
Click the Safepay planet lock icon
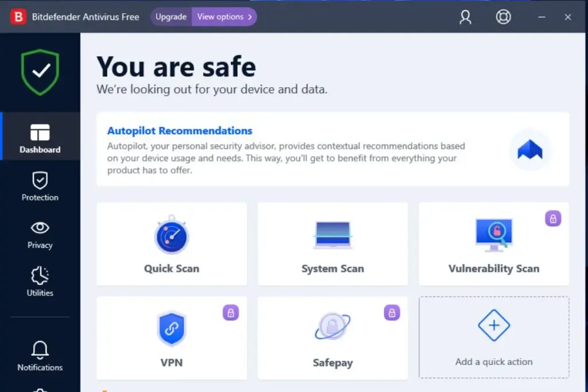click(x=332, y=325)
